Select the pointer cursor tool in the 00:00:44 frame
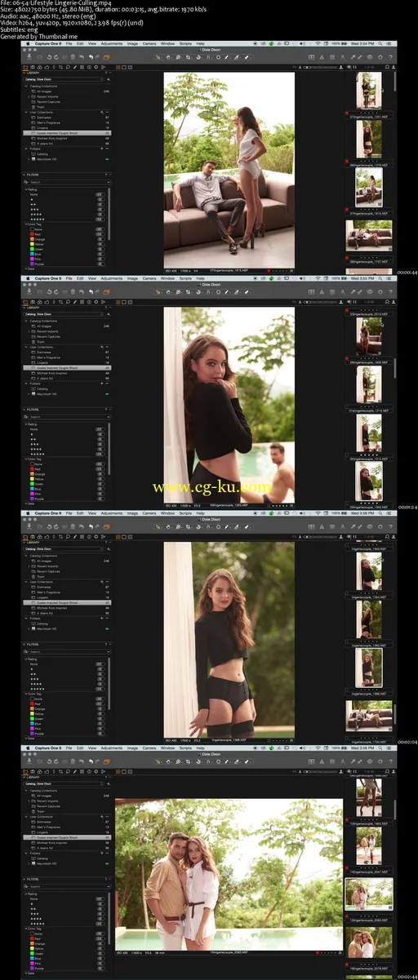Image resolution: width=418 pixels, height=980 pixels. [159, 57]
